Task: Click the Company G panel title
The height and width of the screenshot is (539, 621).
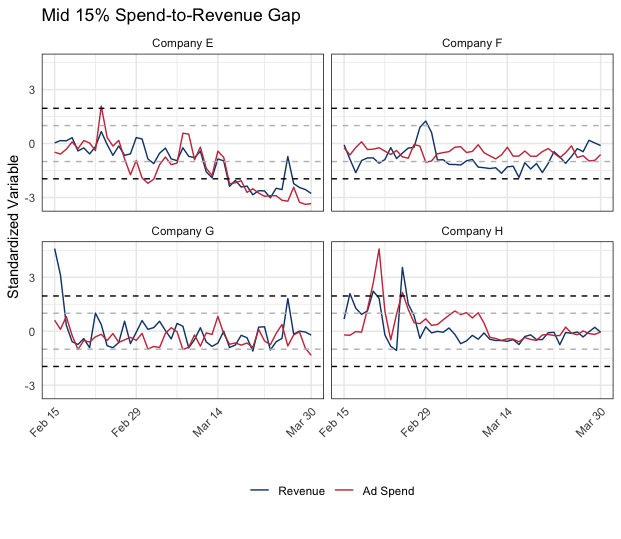Action: point(182,231)
